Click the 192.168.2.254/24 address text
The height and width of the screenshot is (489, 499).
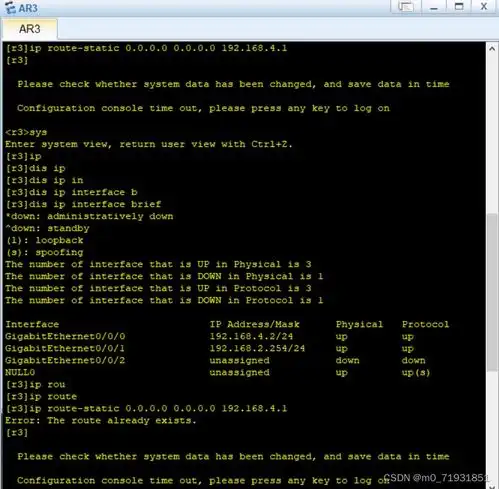point(257,348)
